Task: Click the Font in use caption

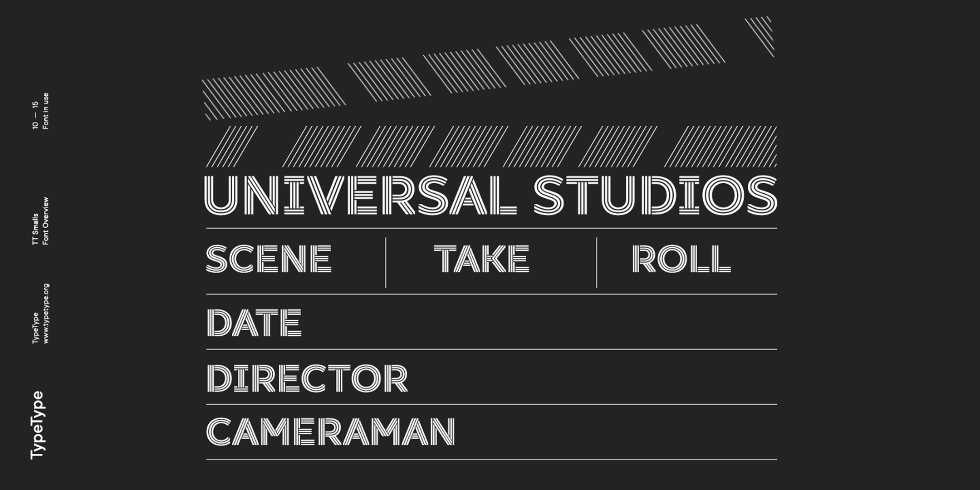Action: point(45,111)
